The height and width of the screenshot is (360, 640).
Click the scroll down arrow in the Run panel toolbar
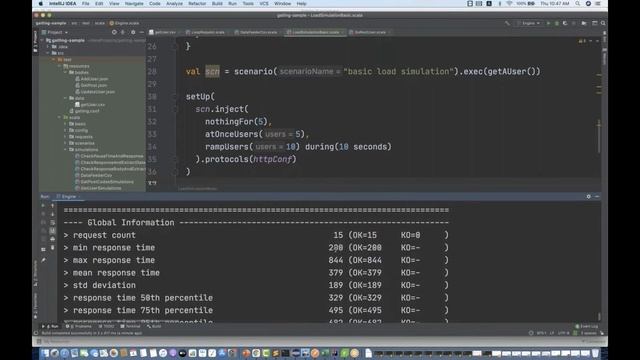[52, 214]
